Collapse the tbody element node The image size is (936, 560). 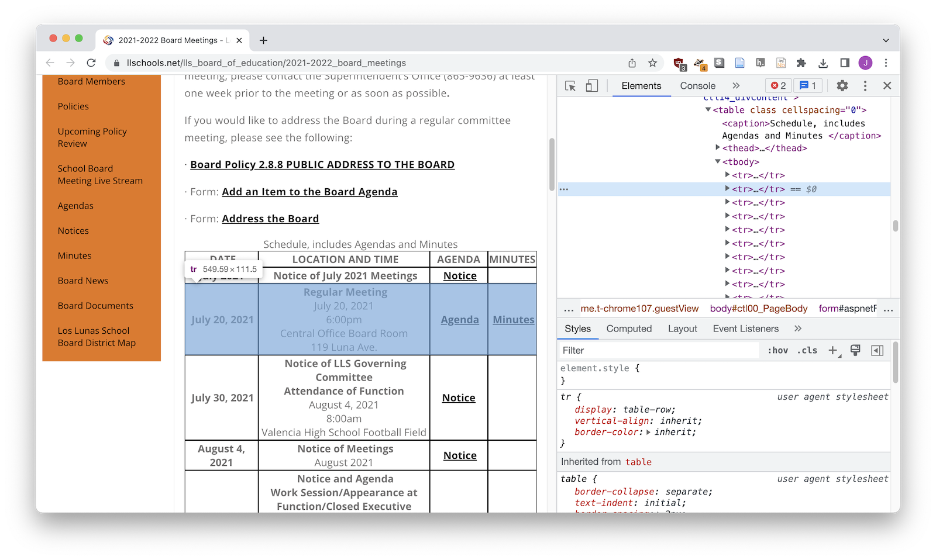click(718, 161)
